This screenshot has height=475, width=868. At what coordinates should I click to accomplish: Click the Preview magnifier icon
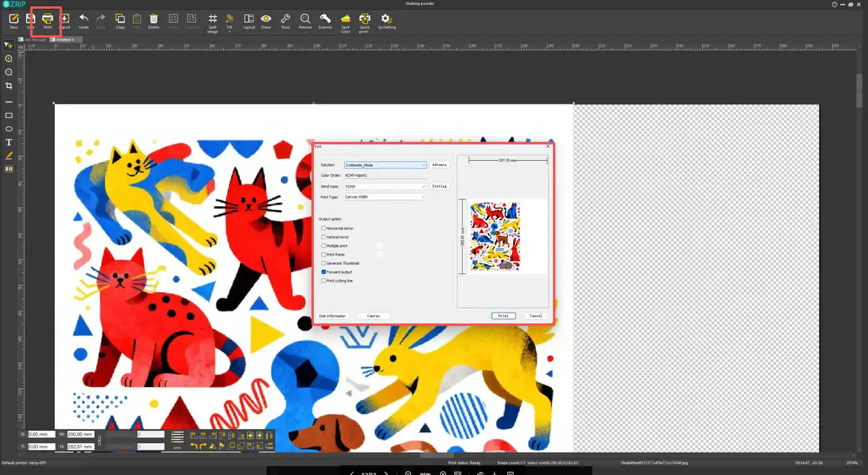[x=305, y=21]
